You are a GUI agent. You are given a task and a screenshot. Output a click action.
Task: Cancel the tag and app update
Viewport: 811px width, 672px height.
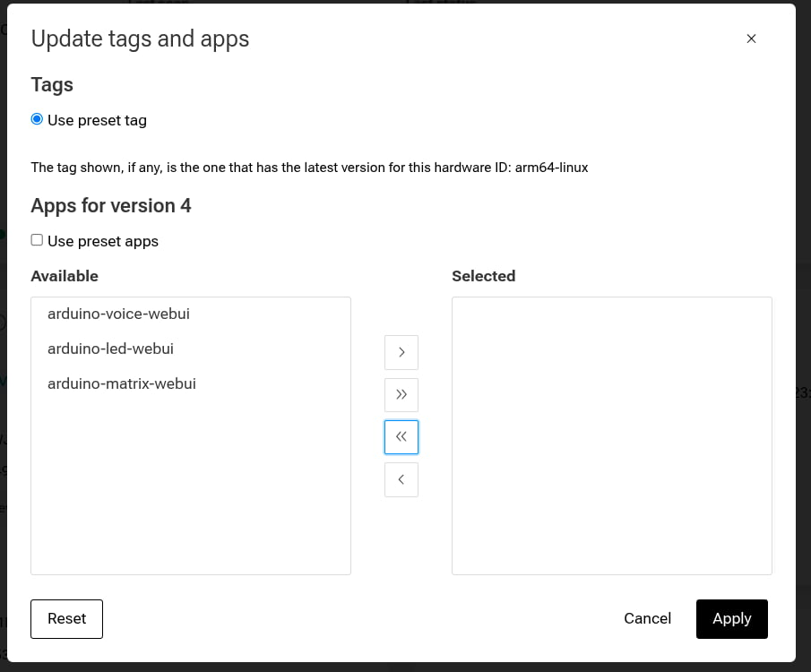647,618
